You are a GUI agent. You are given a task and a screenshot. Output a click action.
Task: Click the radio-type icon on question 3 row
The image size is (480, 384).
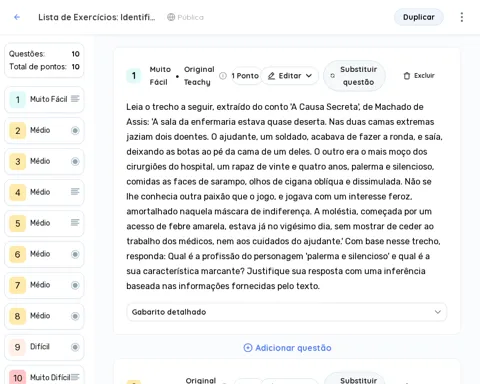tap(75, 161)
